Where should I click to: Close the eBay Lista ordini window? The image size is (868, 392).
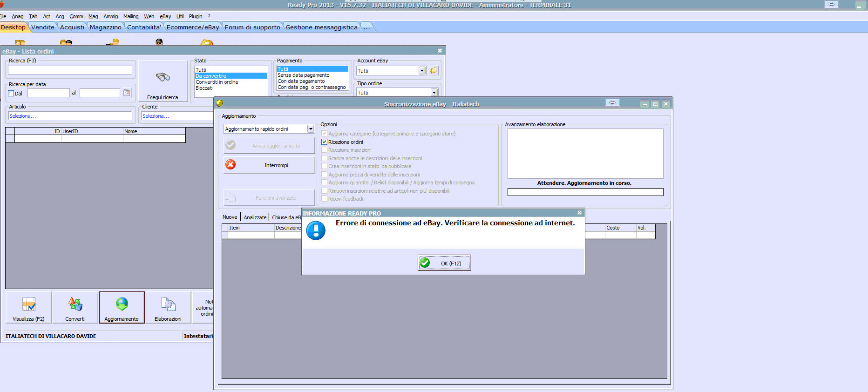[440, 51]
